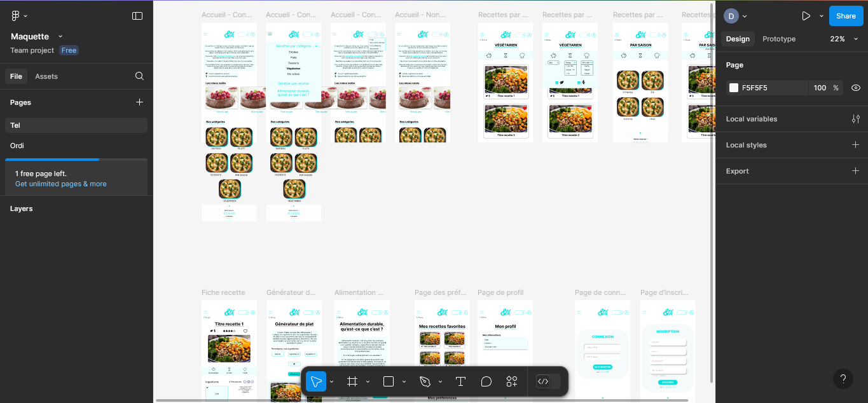
Task: Select the Ordi page in pages list
Action: click(x=17, y=146)
